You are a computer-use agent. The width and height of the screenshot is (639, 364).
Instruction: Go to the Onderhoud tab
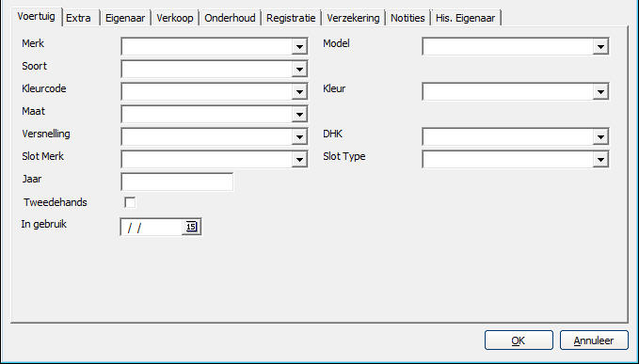pyautogui.click(x=230, y=18)
